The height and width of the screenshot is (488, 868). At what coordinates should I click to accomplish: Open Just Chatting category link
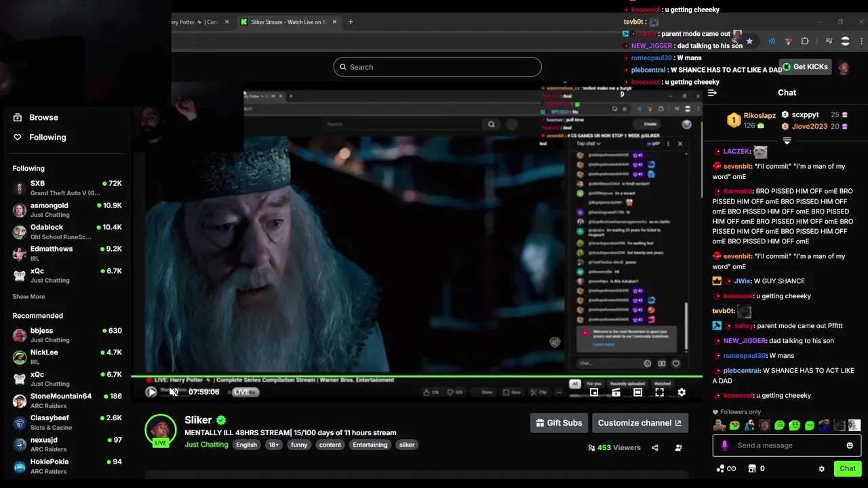click(x=206, y=445)
